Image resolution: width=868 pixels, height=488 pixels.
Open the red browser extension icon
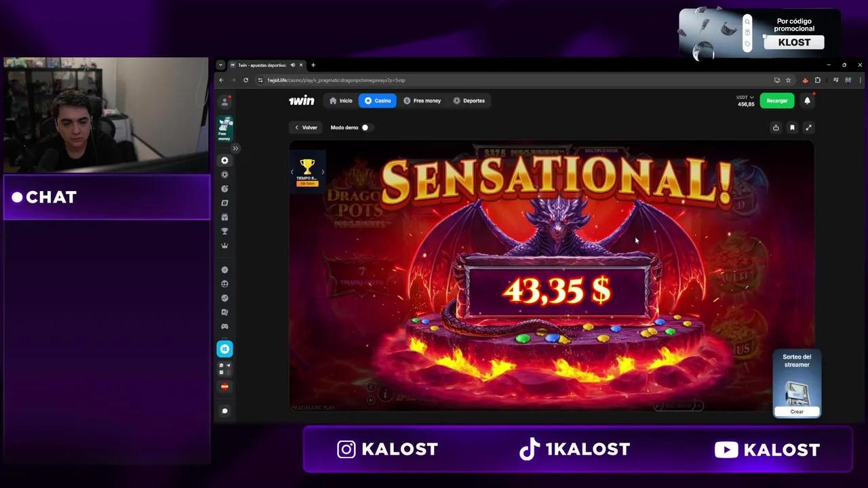click(x=805, y=80)
